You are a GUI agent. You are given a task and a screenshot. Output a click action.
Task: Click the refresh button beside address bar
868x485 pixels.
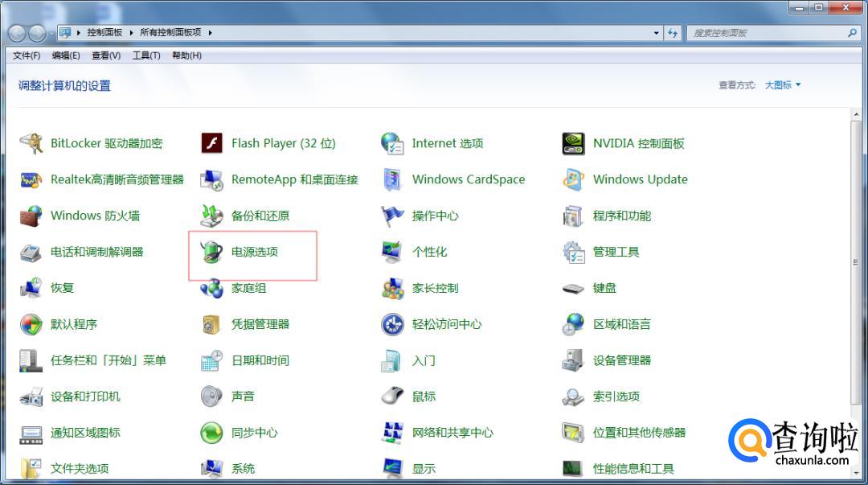point(673,33)
